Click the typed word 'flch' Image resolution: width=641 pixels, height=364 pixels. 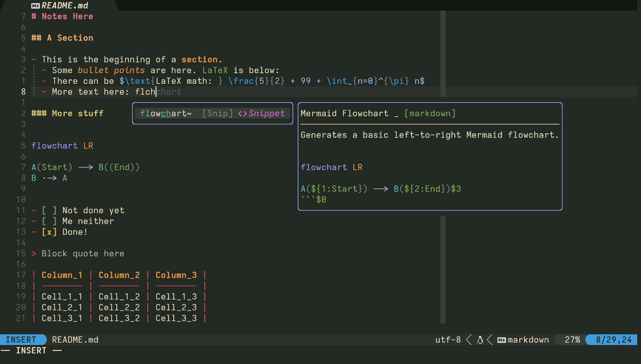(x=145, y=92)
